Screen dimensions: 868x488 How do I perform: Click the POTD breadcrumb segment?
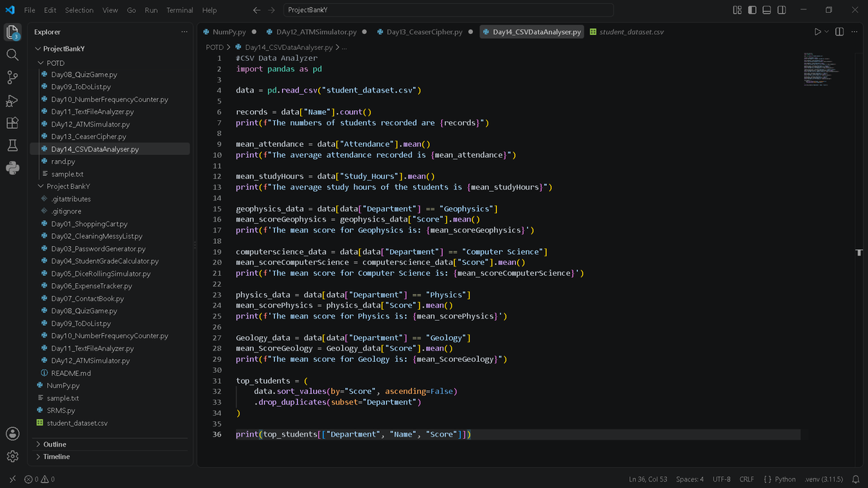point(215,47)
